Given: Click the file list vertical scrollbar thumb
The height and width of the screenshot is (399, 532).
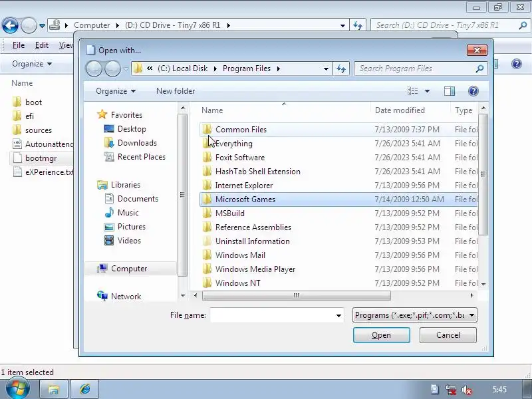Looking at the screenshot, I should click(x=483, y=174).
